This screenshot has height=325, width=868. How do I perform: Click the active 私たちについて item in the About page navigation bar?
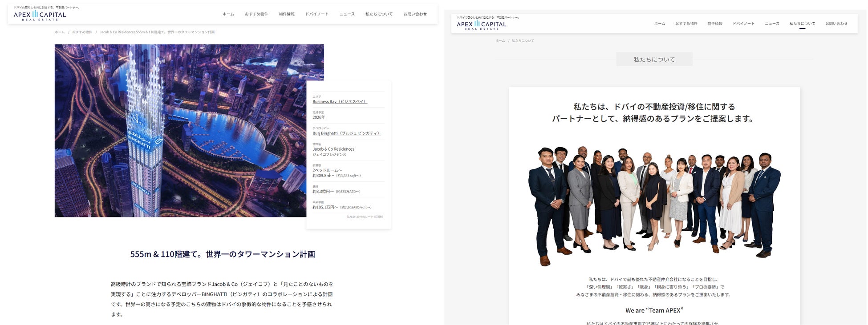pyautogui.click(x=803, y=24)
